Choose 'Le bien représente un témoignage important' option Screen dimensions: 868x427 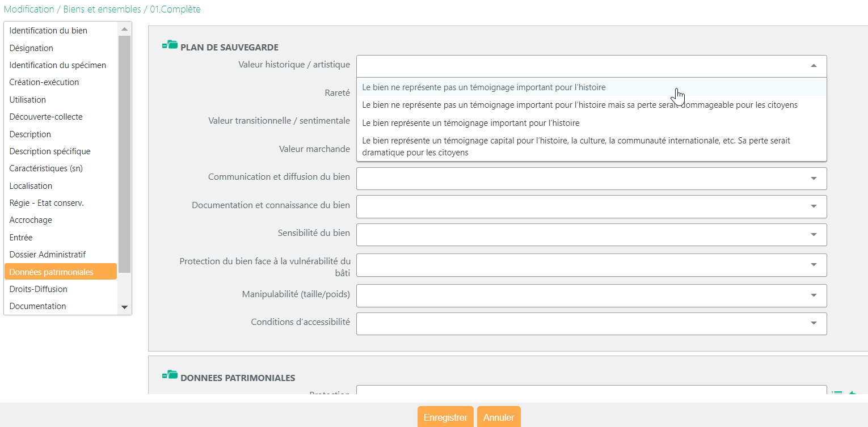(x=470, y=123)
